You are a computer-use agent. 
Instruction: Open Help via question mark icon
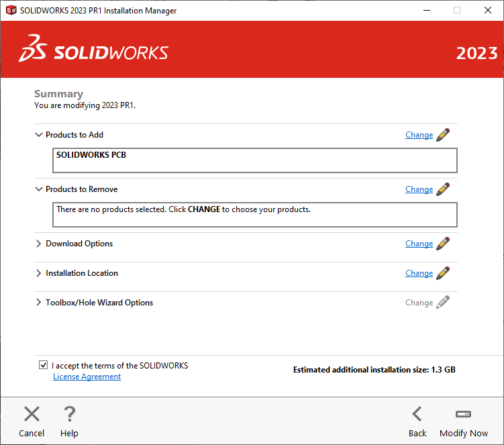(x=69, y=414)
